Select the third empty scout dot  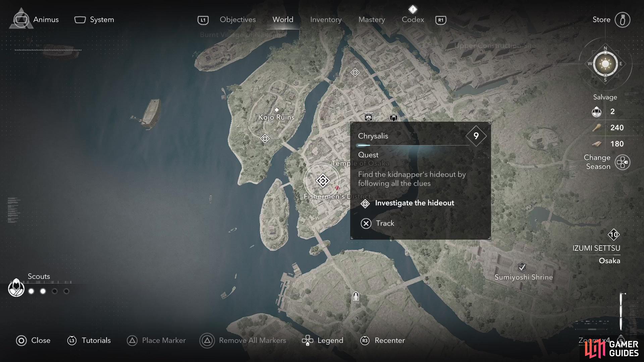[x=55, y=291]
